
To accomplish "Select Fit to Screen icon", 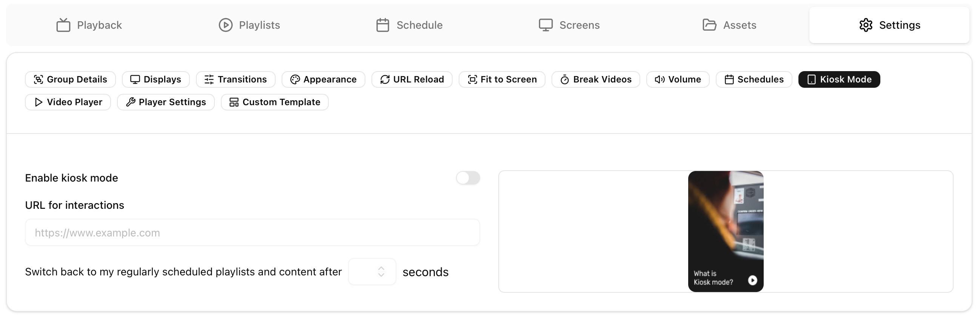I will (x=472, y=79).
